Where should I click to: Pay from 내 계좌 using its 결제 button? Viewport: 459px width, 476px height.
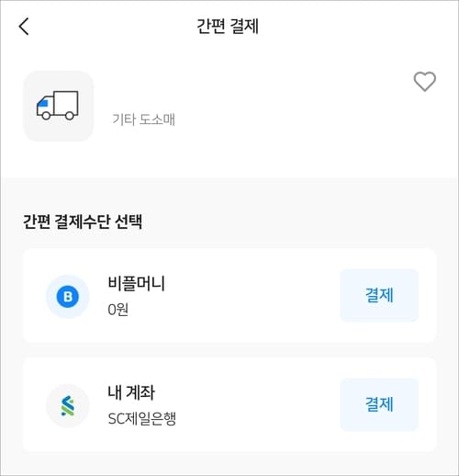(379, 404)
